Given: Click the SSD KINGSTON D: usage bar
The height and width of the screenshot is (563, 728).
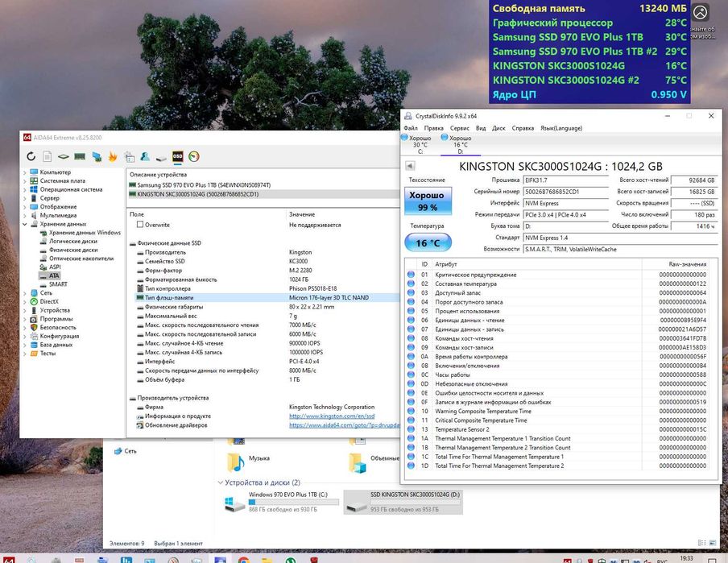Looking at the screenshot, I should click(x=415, y=502).
